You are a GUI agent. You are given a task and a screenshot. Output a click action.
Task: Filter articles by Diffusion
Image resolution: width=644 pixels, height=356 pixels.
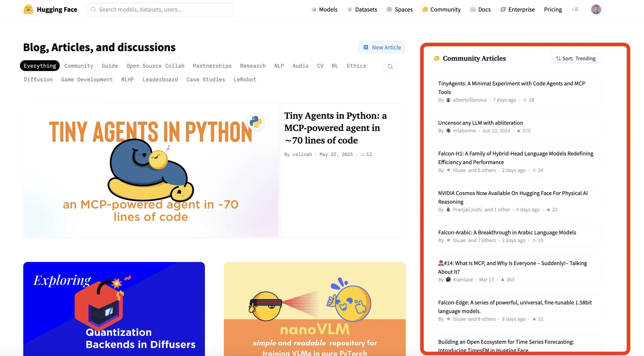pos(38,80)
